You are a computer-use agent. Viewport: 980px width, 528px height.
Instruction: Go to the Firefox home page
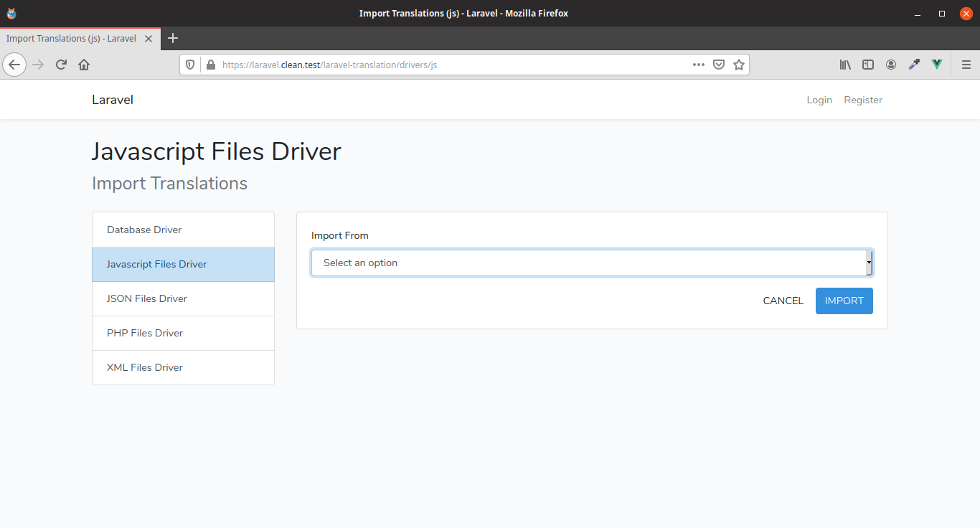click(x=84, y=65)
